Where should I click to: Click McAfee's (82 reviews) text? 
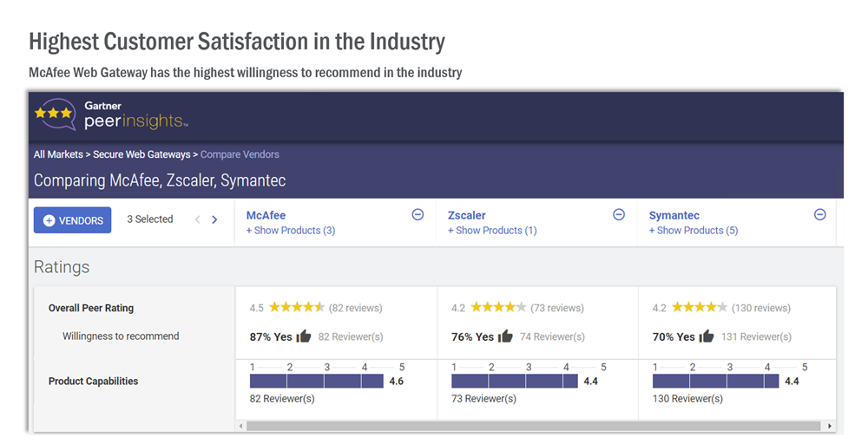tap(355, 308)
